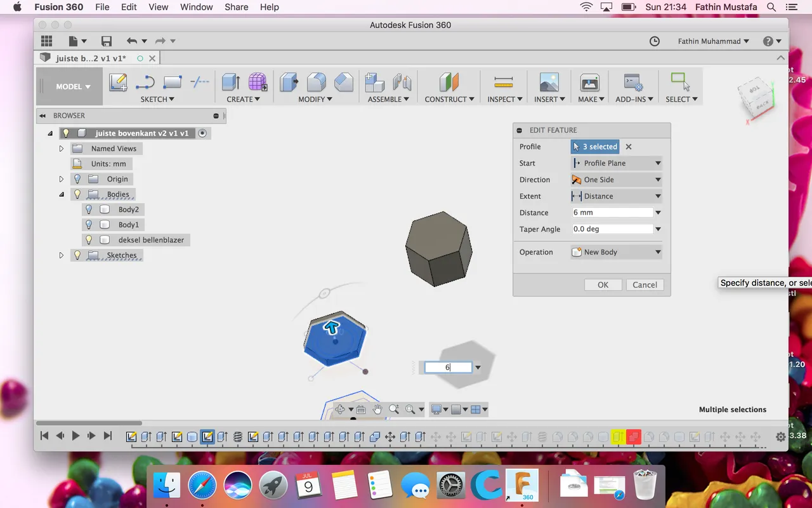Image resolution: width=812 pixels, height=508 pixels.
Task: Open the Edit menu
Action: (x=129, y=7)
